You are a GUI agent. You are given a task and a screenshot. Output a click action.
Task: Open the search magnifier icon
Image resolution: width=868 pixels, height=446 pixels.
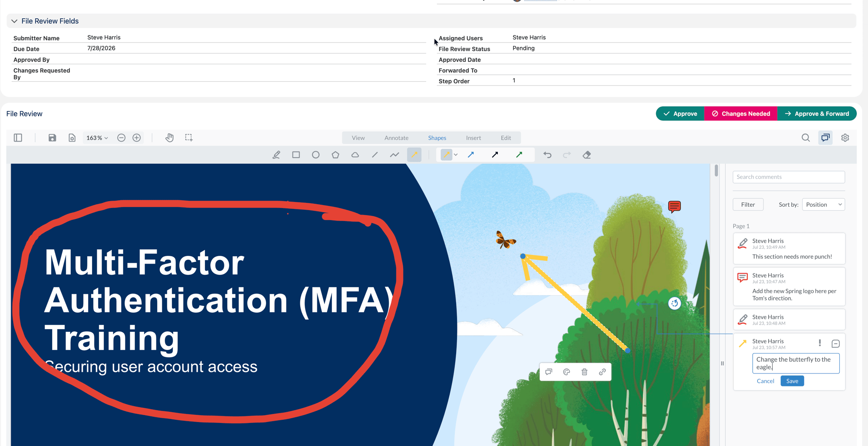[806, 138]
